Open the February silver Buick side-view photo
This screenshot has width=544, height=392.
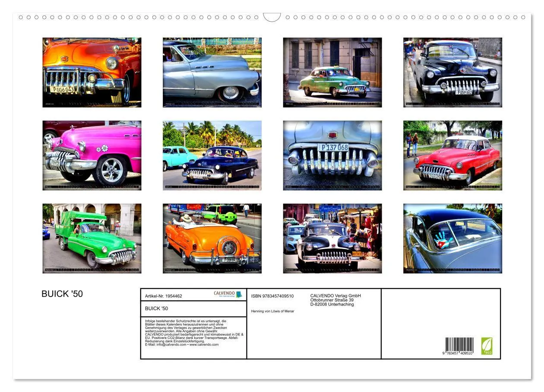pyautogui.click(x=212, y=73)
